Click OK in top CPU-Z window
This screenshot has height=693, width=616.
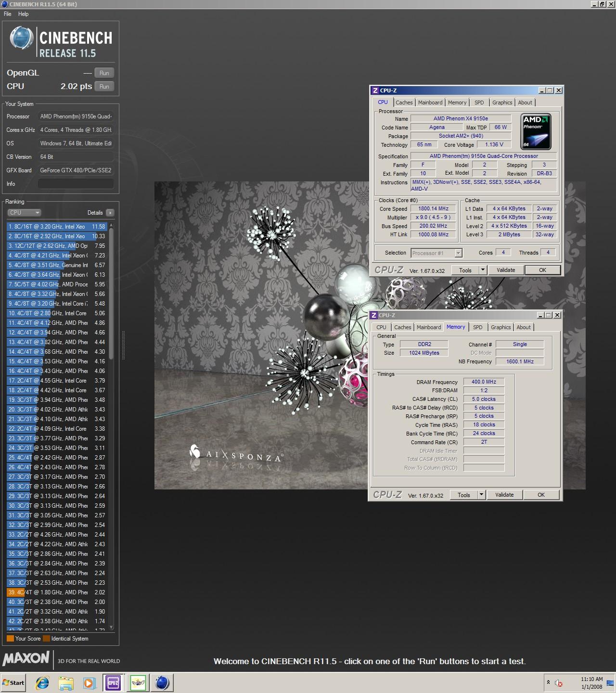pyautogui.click(x=542, y=270)
